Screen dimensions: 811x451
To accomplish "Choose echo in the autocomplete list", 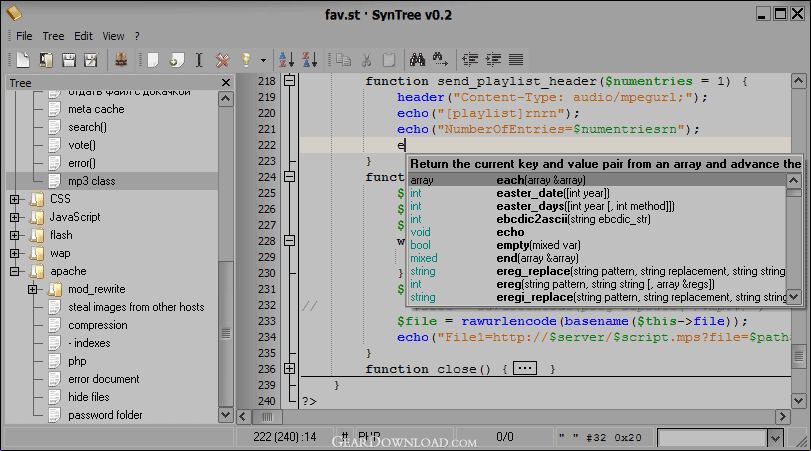I will pyautogui.click(x=597, y=232).
